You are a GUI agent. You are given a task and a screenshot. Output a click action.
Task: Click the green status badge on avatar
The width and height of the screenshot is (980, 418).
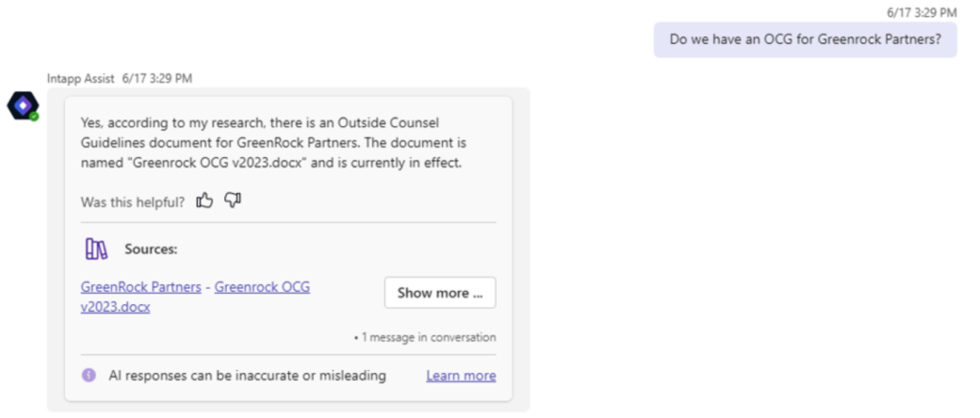33,117
